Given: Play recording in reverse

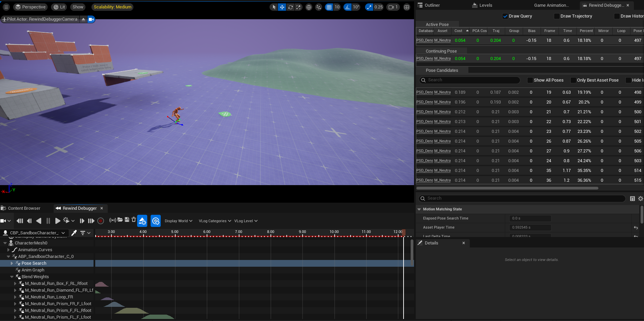Looking at the screenshot, I should tap(39, 221).
